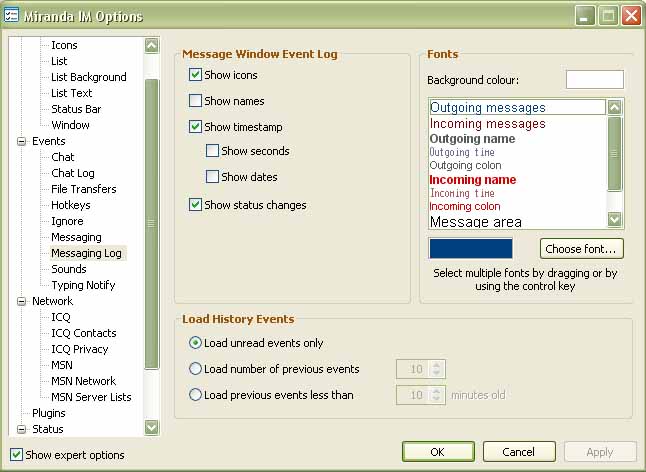The image size is (646, 472).
Task: Open the List options page
Action: coord(59,61)
